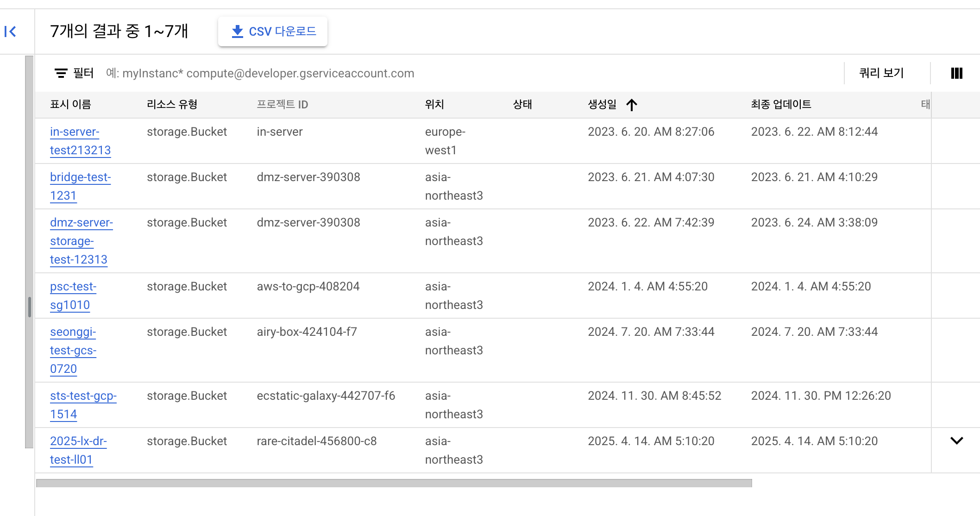Viewport: 980px width, 516px height.
Task: Click the 생성일 sort ascending arrow
Action: [x=632, y=105]
